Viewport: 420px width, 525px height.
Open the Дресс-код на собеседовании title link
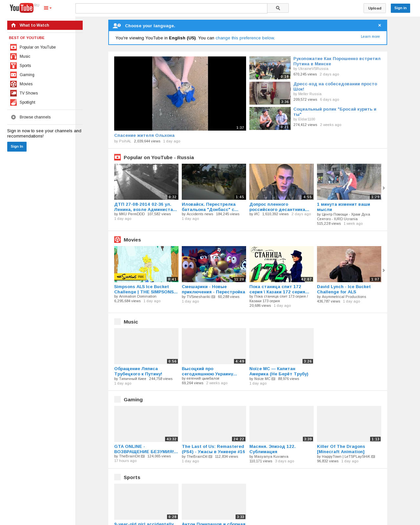click(x=335, y=86)
